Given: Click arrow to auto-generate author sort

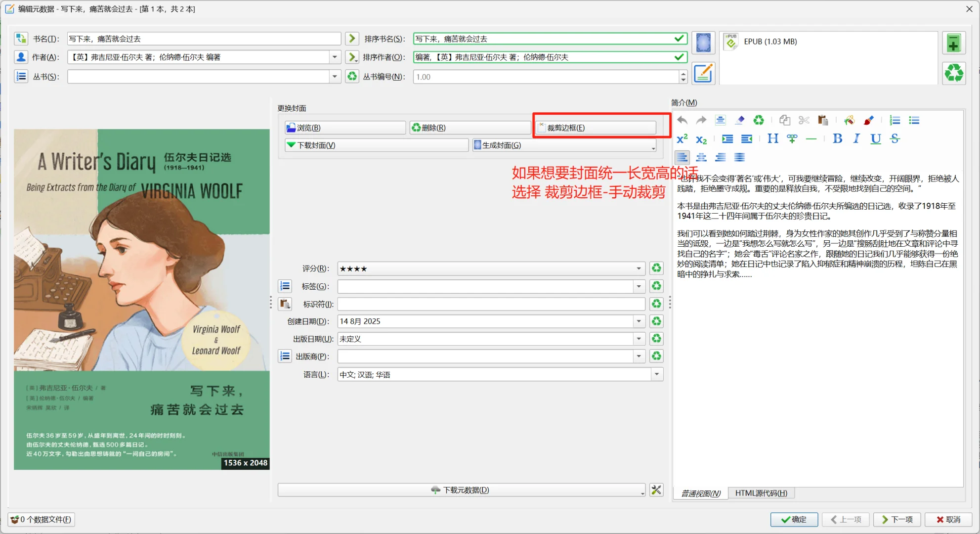Looking at the screenshot, I should (x=352, y=57).
